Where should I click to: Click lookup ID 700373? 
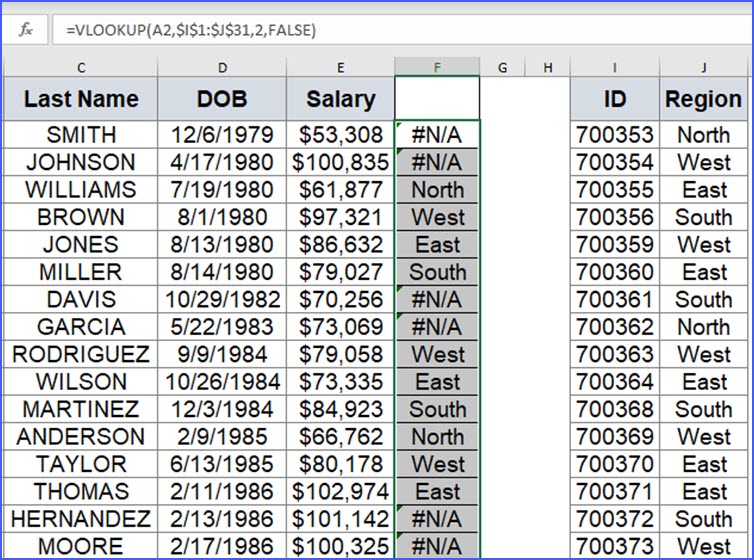(x=615, y=546)
